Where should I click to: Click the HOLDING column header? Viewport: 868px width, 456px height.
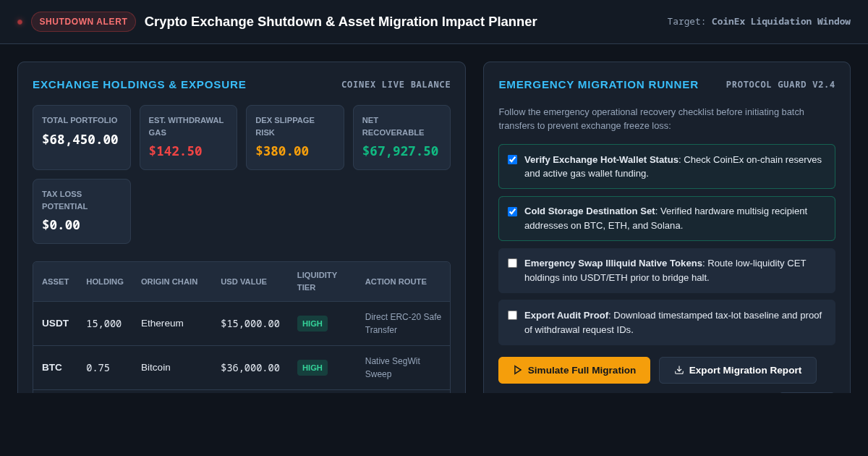click(x=105, y=282)
